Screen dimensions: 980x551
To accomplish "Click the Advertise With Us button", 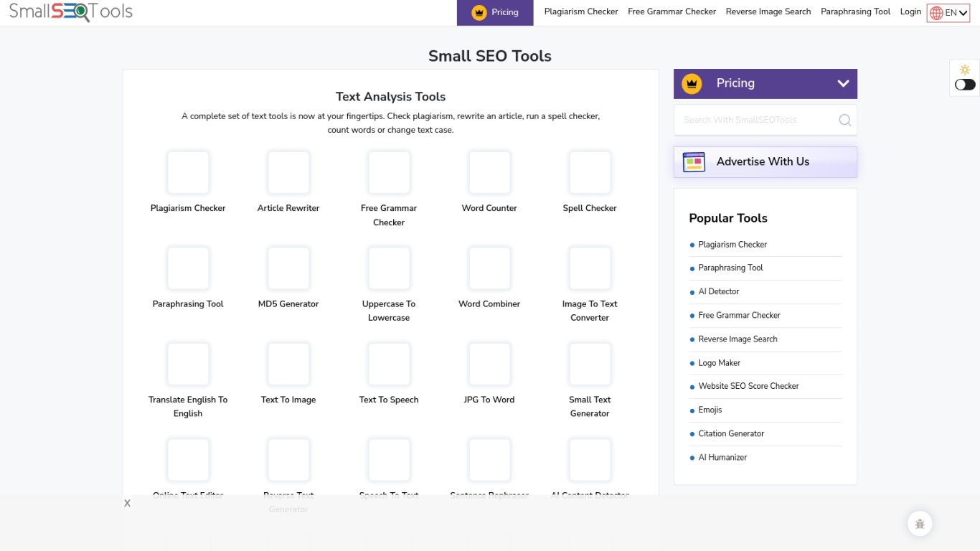I will pos(765,162).
